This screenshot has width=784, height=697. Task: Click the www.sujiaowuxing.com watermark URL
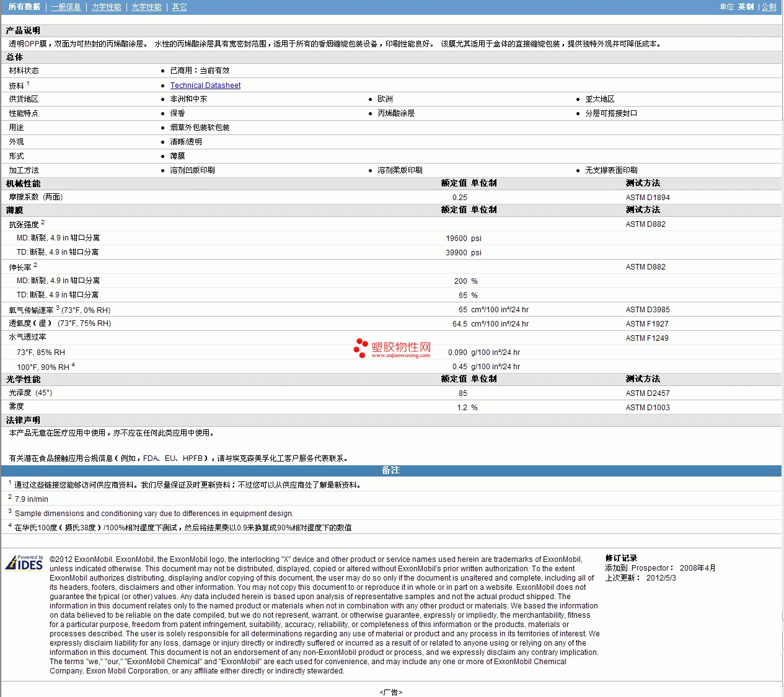(400, 356)
